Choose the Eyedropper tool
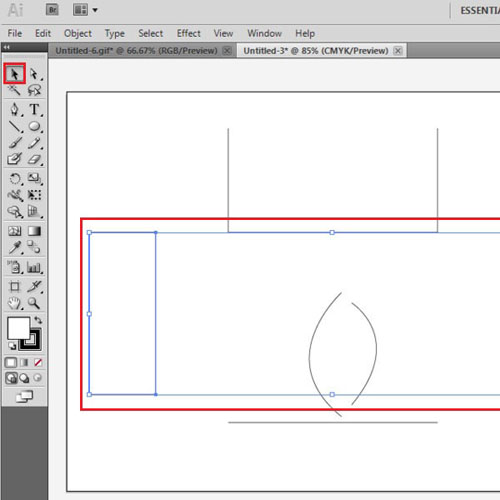 15,248
